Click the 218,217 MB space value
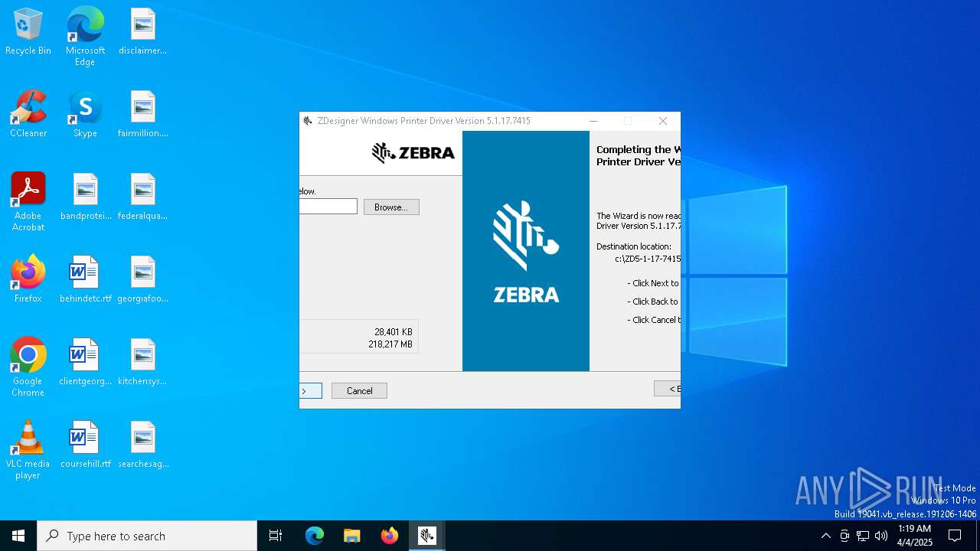Viewport: 980px width, 551px height. point(390,345)
